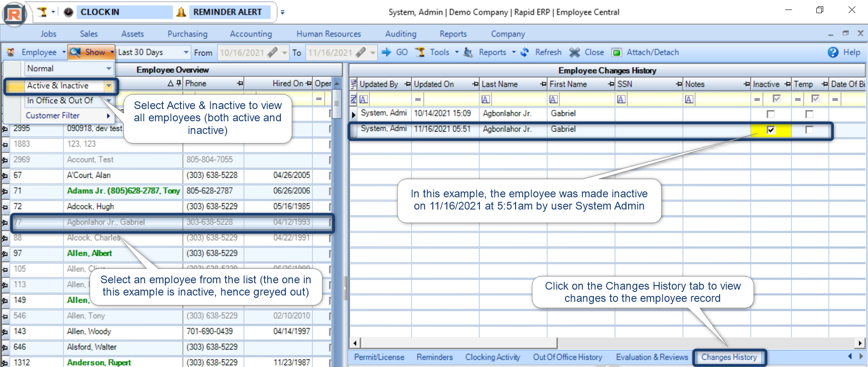This screenshot has width=868, height=367.
Task: Click the Show button
Action: point(91,52)
